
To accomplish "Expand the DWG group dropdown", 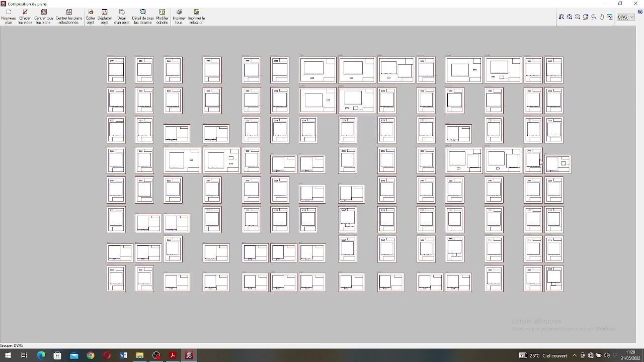I will (626, 17).
